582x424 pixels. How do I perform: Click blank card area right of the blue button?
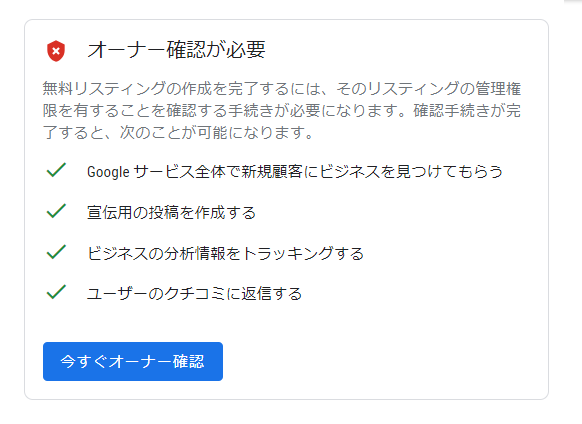(x=382, y=361)
